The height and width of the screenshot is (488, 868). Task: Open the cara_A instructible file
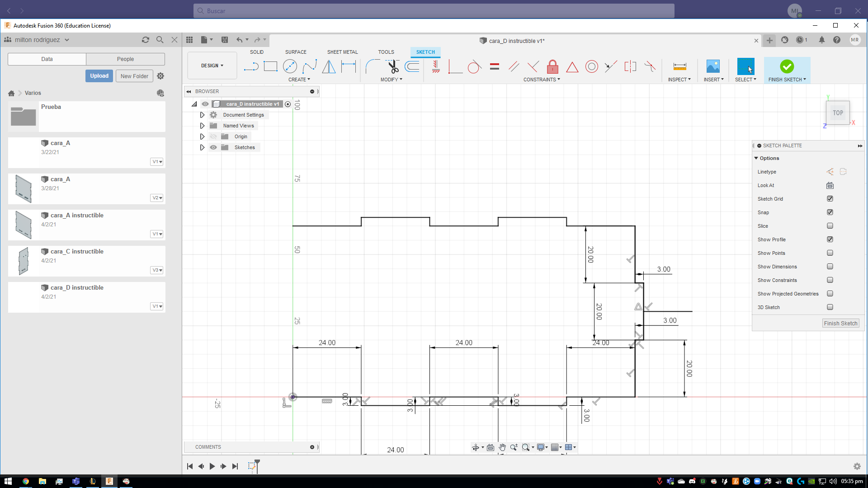point(86,225)
